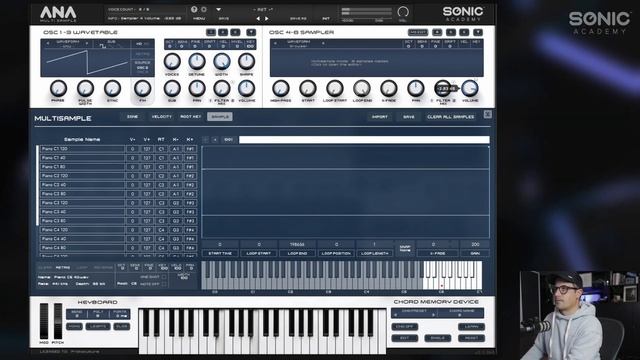Click the sampler START knob
This screenshot has height=360, width=640.
pyautogui.click(x=308, y=89)
